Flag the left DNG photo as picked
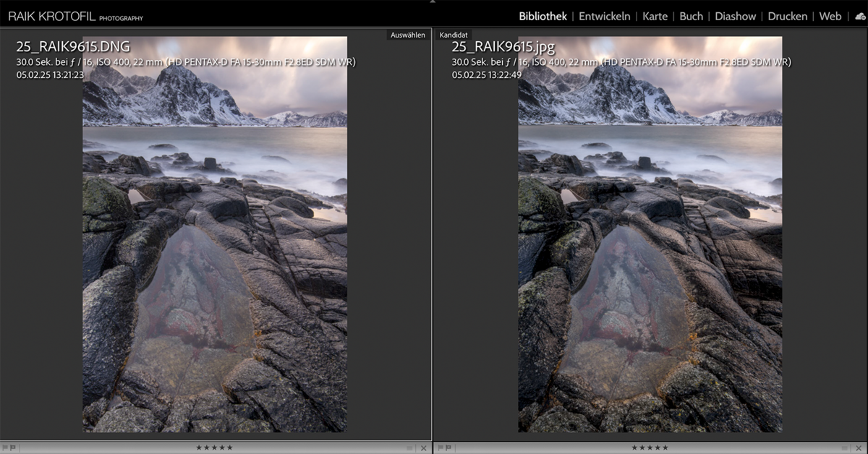Screen dimensions: 868x454 pos(5,448)
